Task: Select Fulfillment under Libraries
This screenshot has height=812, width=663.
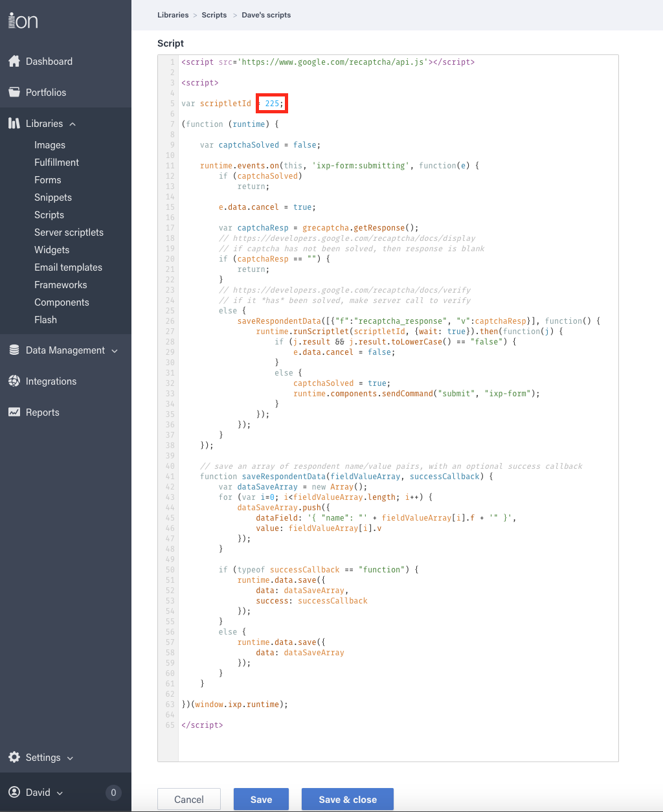Action: pos(57,163)
